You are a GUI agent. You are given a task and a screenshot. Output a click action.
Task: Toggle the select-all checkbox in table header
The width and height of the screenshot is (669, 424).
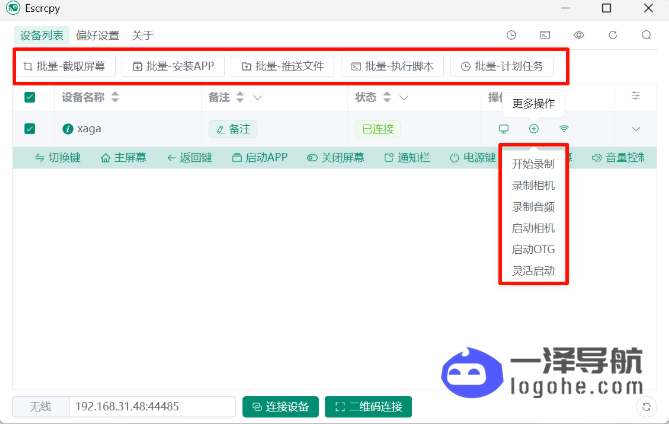point(30,97)
